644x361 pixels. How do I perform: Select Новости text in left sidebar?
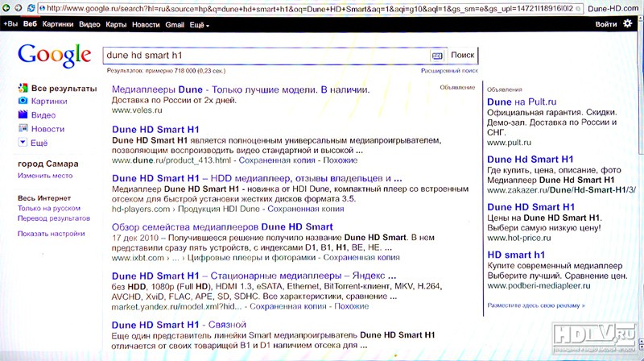[47, 129]
